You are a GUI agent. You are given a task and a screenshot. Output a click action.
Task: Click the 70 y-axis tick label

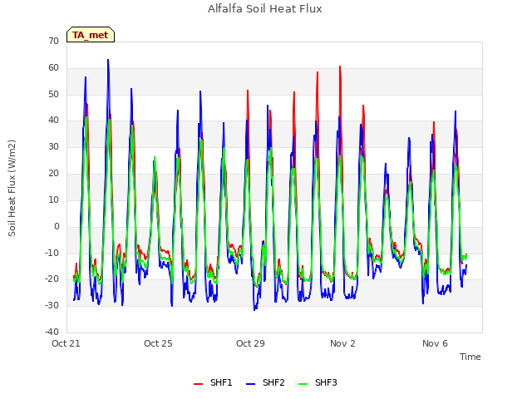[x=53, y=41]
